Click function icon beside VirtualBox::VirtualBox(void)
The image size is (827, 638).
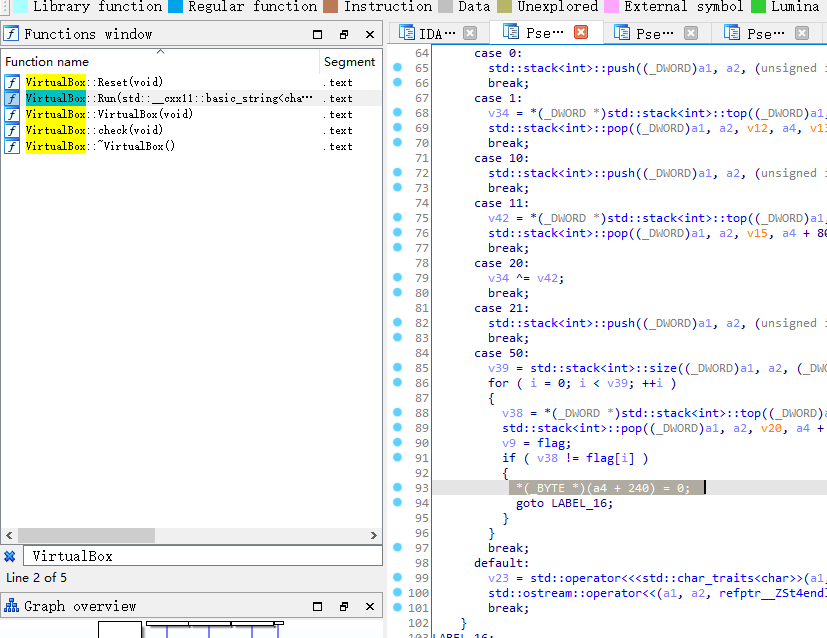coord(12,114)
